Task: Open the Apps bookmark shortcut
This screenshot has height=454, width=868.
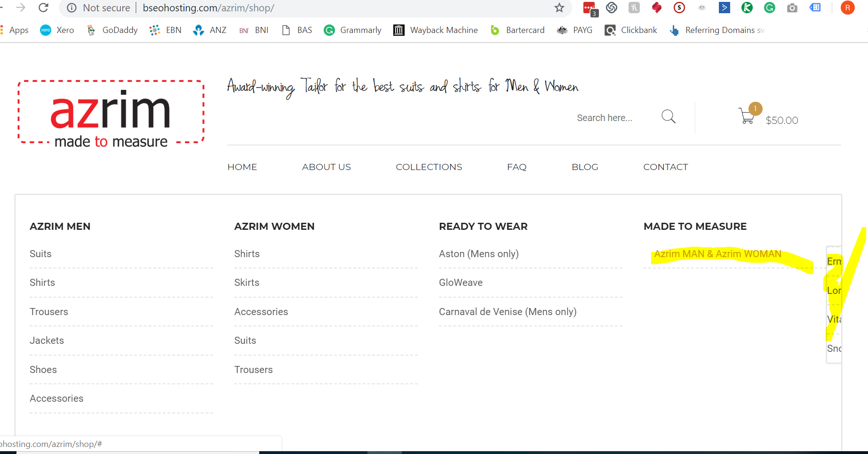Action: [15, 30]
